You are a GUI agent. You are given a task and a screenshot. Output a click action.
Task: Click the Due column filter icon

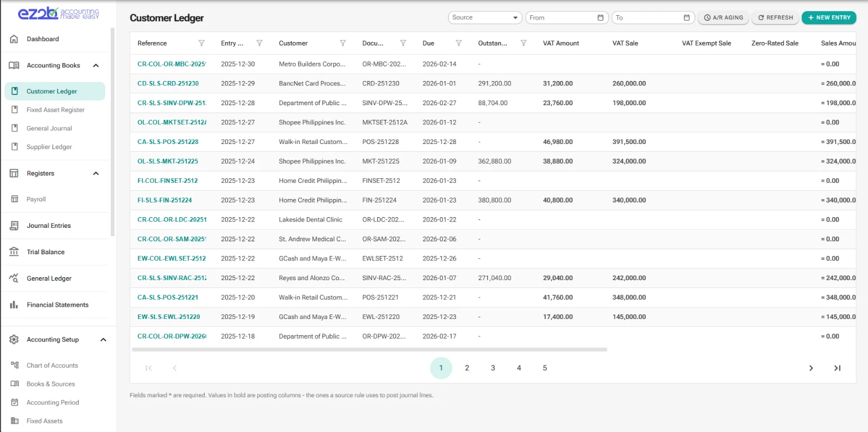click(459, 43)
